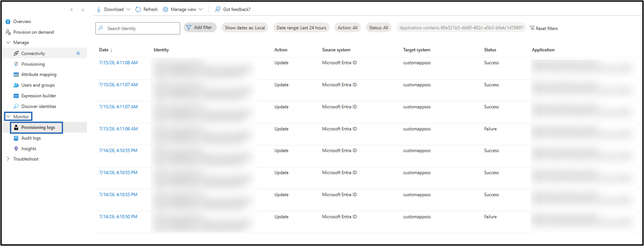
Task: Click the Status column header
Action: [490, 50]
